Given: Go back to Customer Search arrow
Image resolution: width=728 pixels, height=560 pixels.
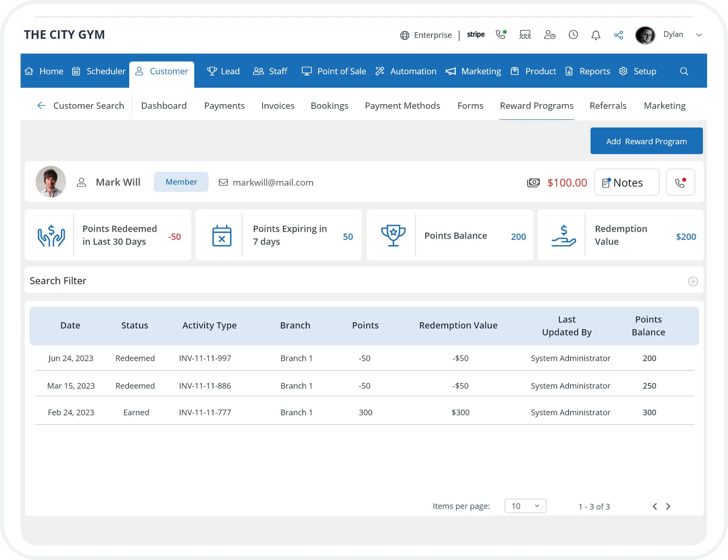Looking at the screenshot, I should coord(41,106).
